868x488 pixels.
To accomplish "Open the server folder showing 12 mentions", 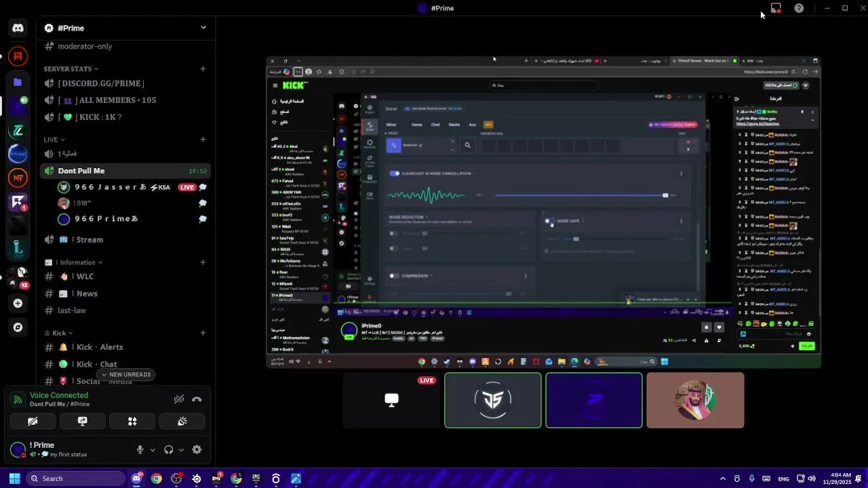I will (18, 277).
